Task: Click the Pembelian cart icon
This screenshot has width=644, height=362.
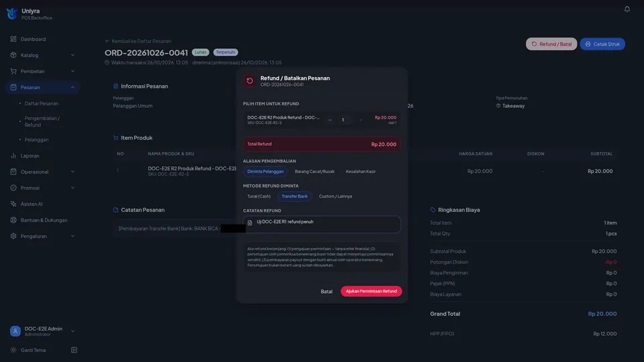Action: [13, 71]
